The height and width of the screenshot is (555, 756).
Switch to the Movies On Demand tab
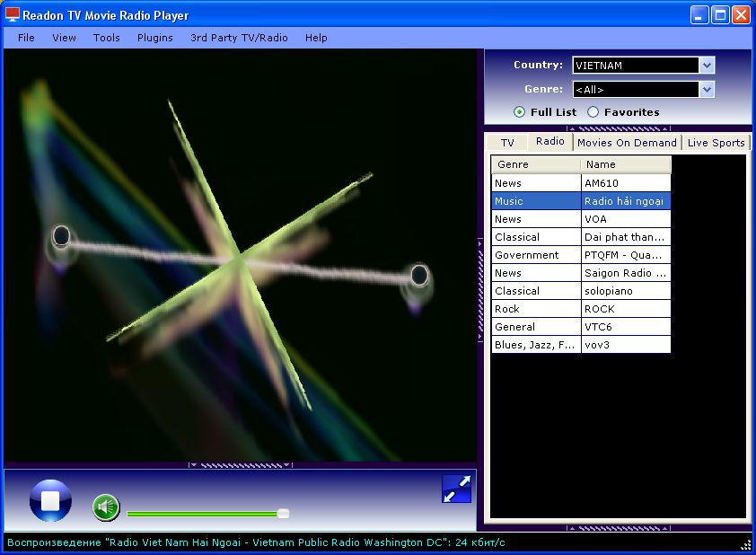627,143
